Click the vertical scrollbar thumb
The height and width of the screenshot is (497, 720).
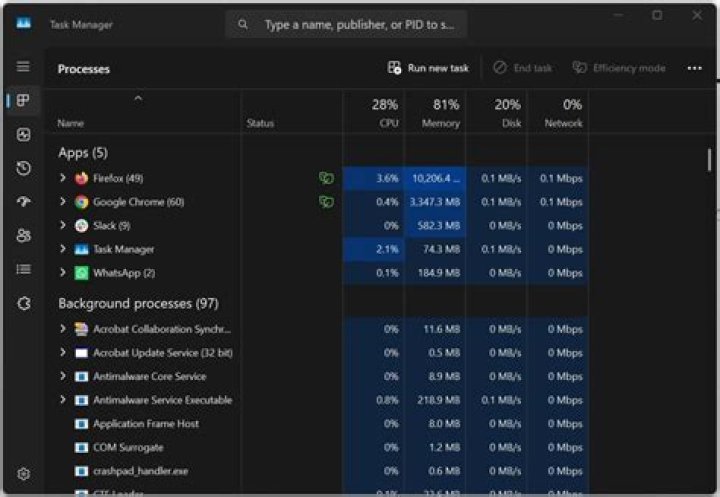coord(709,160)
